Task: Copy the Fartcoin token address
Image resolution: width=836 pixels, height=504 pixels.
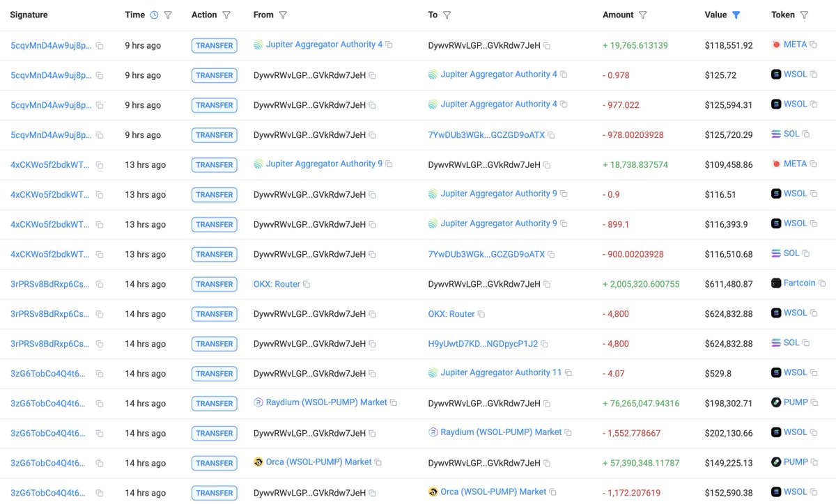Action: click(822, 283)
